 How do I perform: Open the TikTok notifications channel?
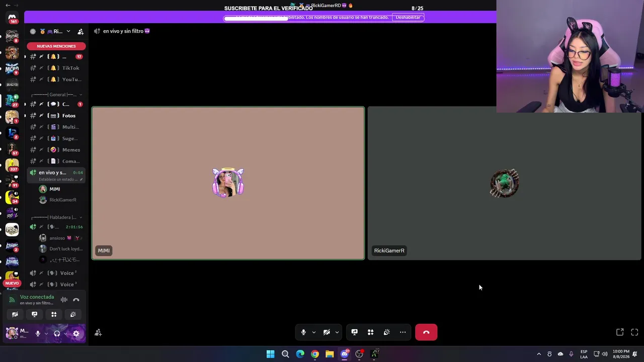[x=56, y=68]
